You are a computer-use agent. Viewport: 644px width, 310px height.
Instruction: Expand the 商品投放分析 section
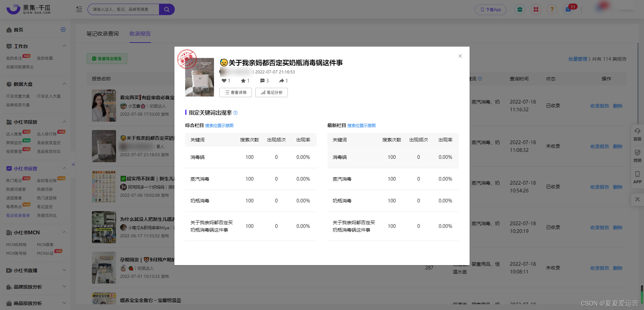(x=64, y=303)
